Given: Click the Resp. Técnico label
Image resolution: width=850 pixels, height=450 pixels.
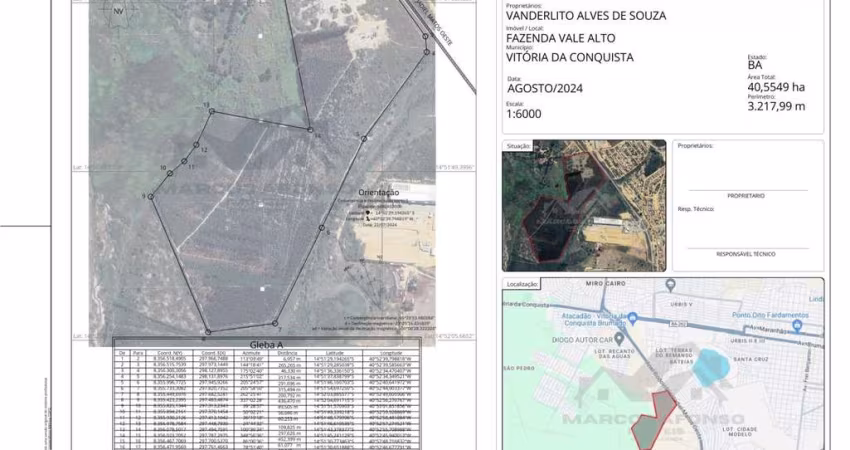Looking at the screenshot, I should [696, 209].
